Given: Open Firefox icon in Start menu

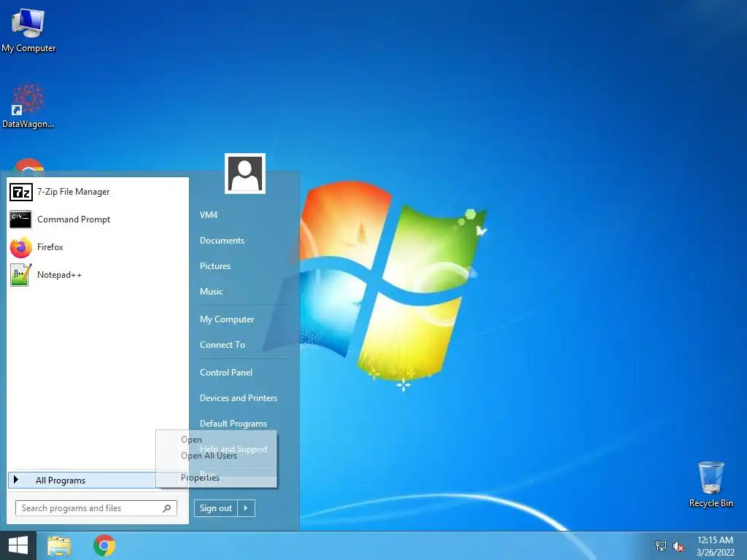Looking at the screenshot, I should coord(20,247).
